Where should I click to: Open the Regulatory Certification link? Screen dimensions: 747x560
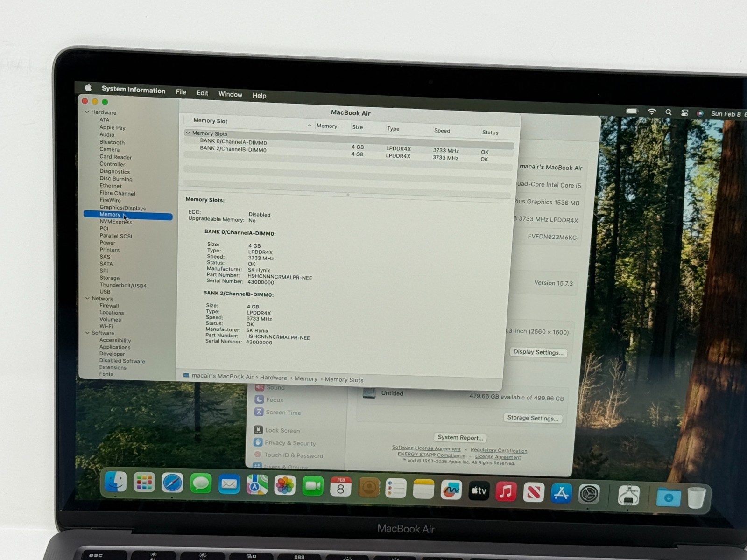pos(499,450)
